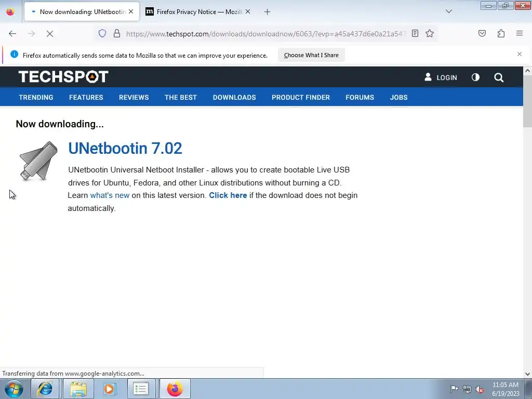Screen dimensions: 532x399
Task: Bookmark this page with the star icon
Action: click(x=430, y=33)
